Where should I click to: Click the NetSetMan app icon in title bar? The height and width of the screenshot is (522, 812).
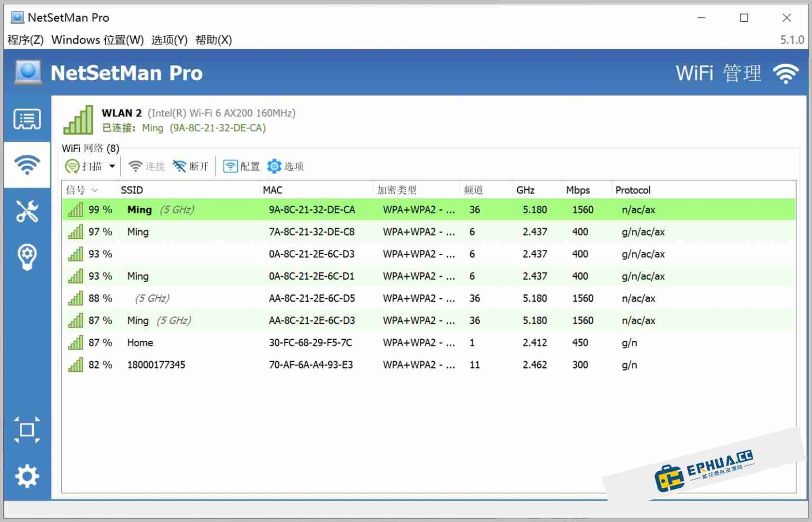click(17, 17)
